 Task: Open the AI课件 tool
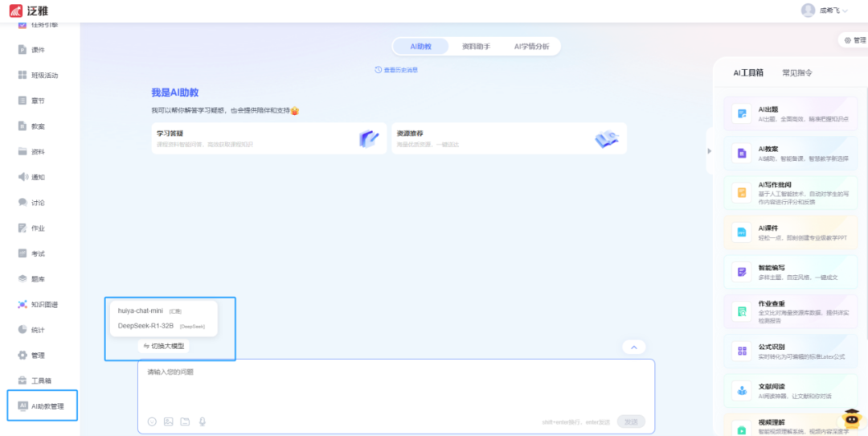pyautogui.click(x=791, y=232)
